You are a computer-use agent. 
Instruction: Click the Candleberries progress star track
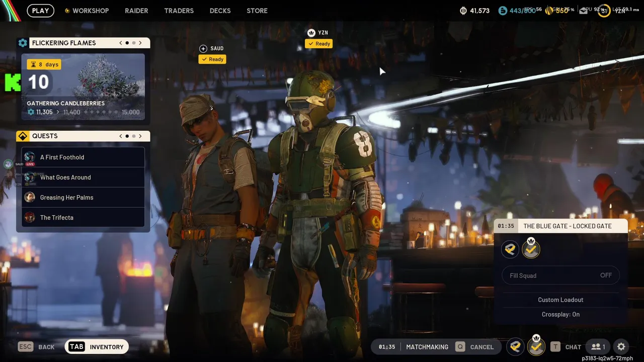[x=100, y=112]
